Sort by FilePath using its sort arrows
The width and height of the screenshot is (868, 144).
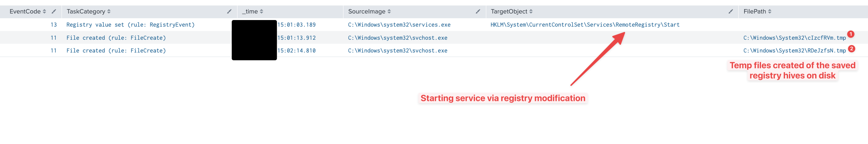pyautogui.click(x=770, y=11)
